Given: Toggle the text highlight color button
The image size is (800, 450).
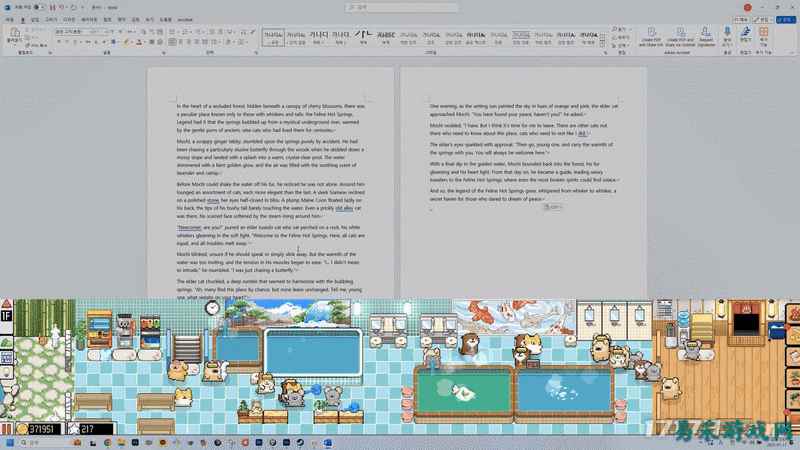Looking at the screenshot, I should (128, 43).
